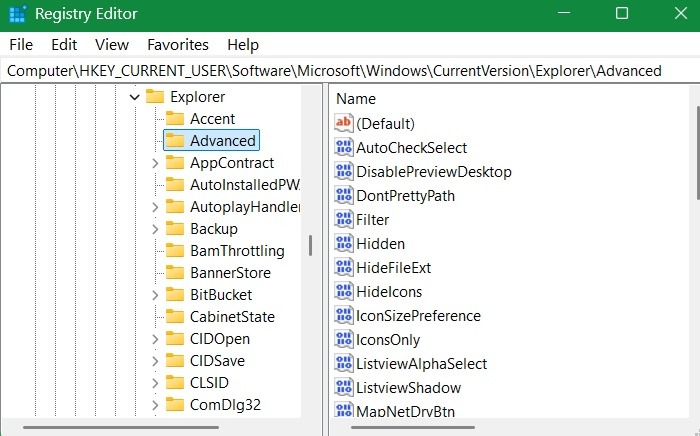Click the Backup key folder icon

point(175,228)
